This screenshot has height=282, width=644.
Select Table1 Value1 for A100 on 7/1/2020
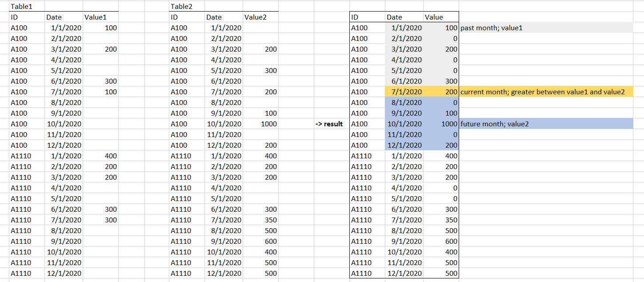pyautogui.click(x=100, y=92)
